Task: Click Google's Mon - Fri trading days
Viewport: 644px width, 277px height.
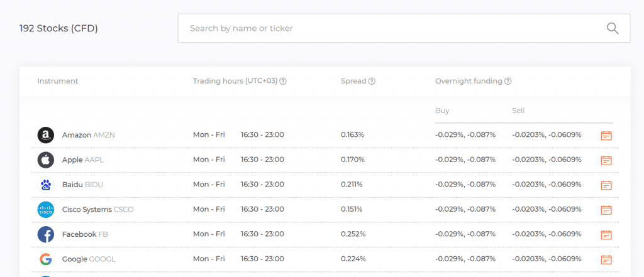Action: (209, 259)
